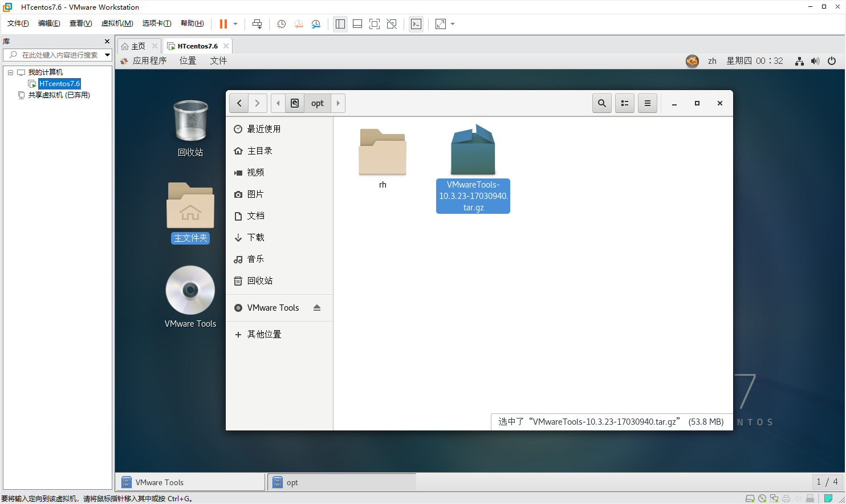Open the 文件(F) menu in VMware
Image resolution: width=846 pixels, height=504 pixels.
click(x=18, y=23)
